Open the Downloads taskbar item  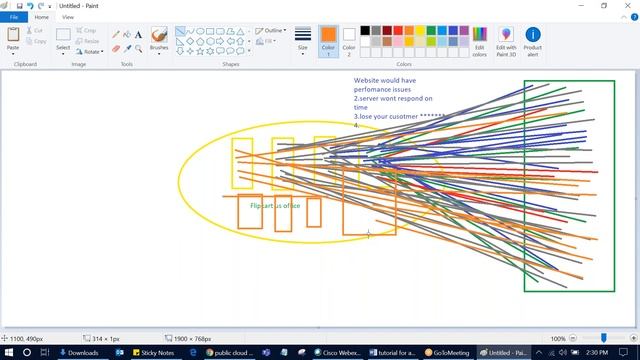point(79,353)
